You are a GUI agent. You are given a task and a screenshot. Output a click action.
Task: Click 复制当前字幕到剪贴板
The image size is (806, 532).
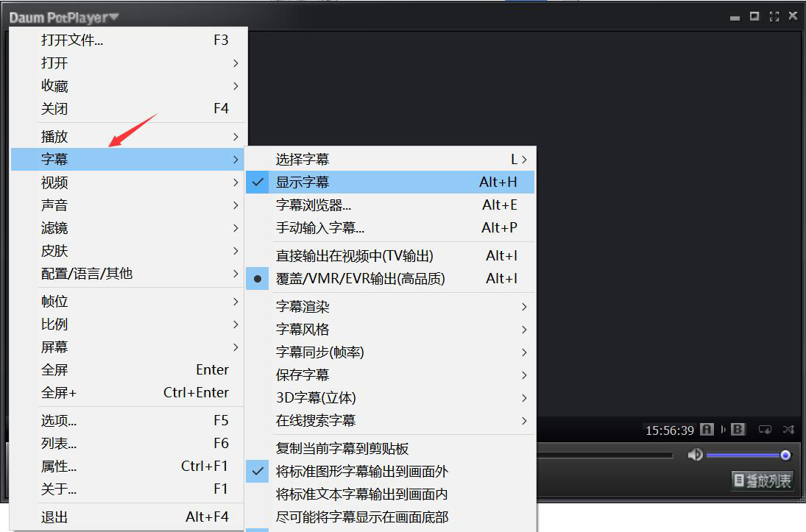pos(390,449)
